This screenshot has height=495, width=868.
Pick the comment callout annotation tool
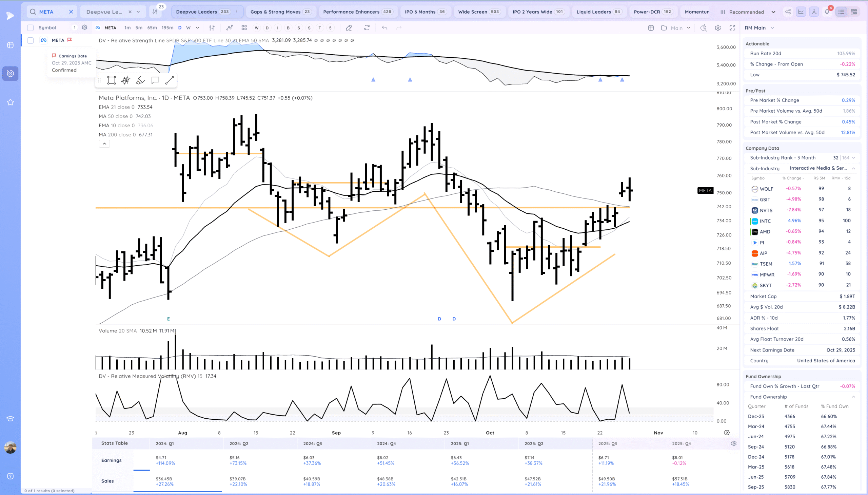click(x=155, y=80)
